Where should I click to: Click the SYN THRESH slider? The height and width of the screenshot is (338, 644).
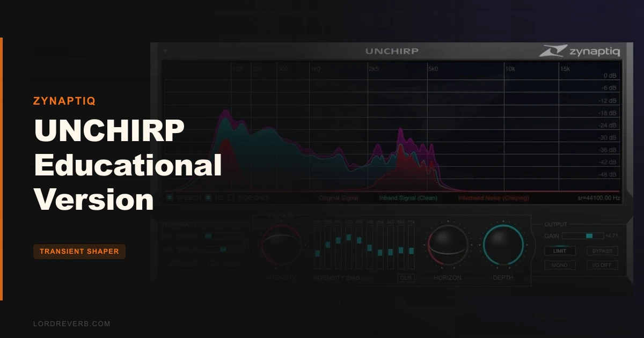click(x=223, y=249)
